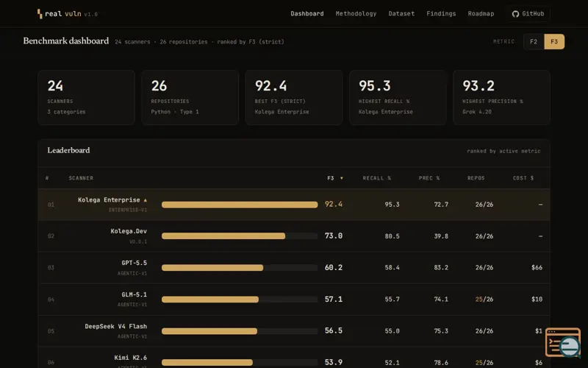Open the Findings nav item
Viewport: 588px width, 368px height.
(441, 13)
